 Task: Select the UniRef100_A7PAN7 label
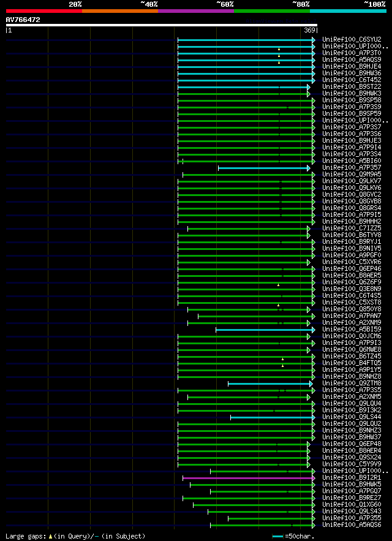pyautogui.click(x=352, y=316)
